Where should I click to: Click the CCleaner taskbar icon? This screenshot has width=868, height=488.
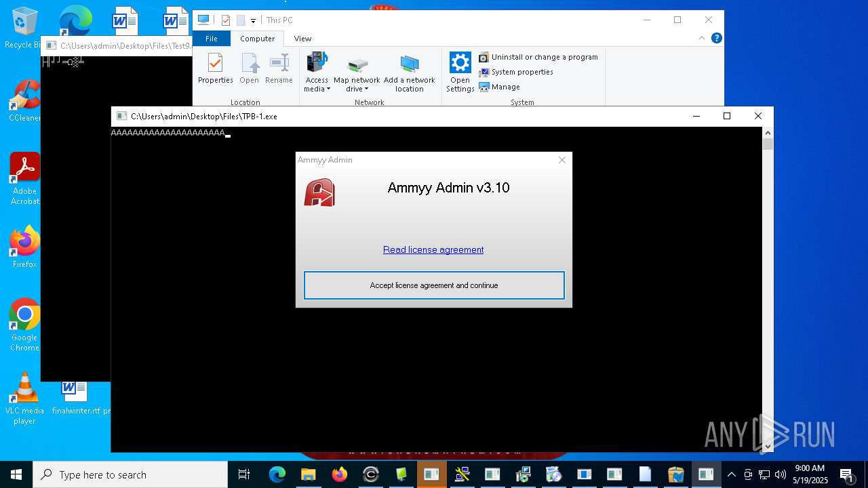point(371,474)
